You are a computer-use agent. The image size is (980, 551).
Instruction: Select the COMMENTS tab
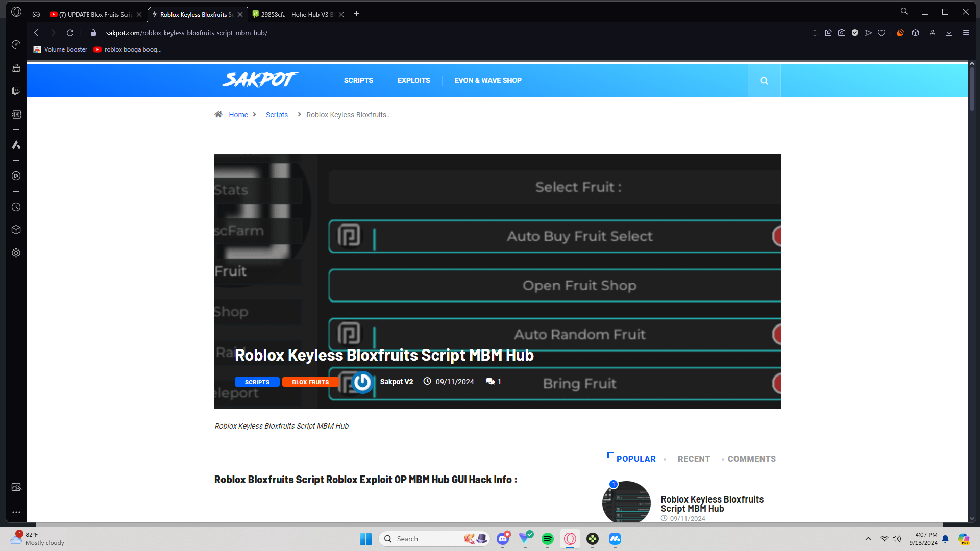click(x=752, y=459)
